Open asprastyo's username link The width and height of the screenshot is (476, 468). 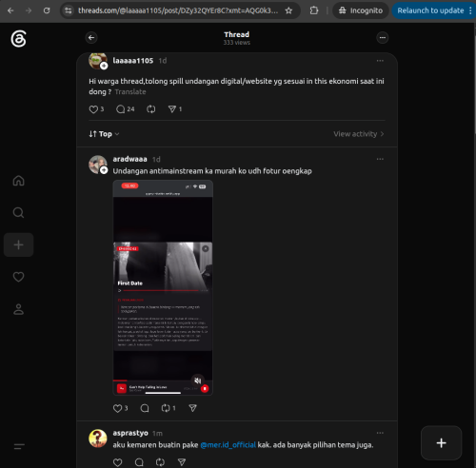coord(130,433)
